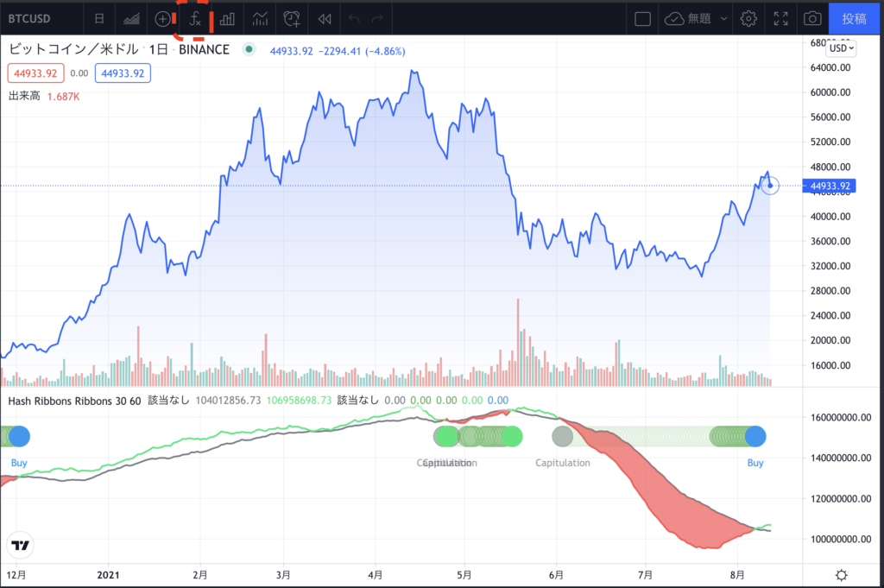Open the 無題 saved layout cloud button
884x588 pixels.
point(688,19)
